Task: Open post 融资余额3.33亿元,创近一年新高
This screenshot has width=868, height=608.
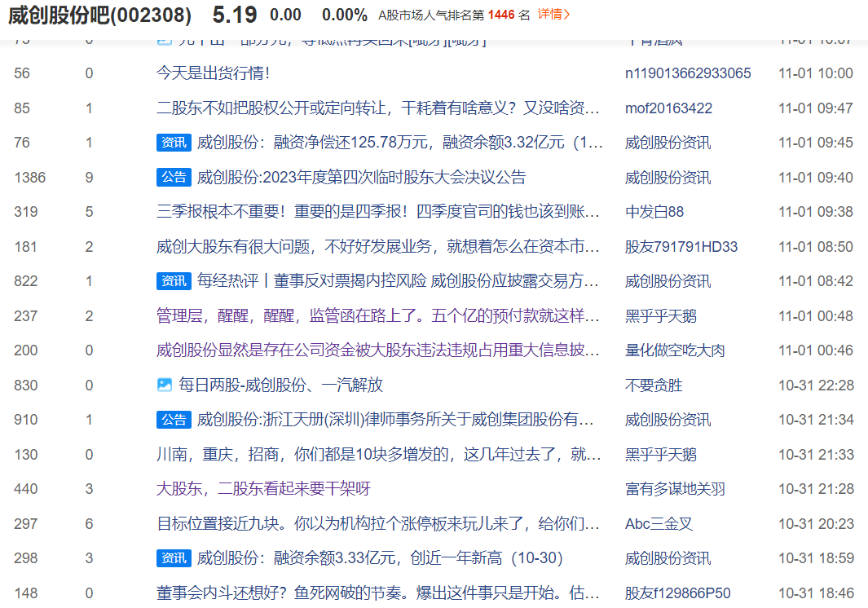Action: point(380,558)
